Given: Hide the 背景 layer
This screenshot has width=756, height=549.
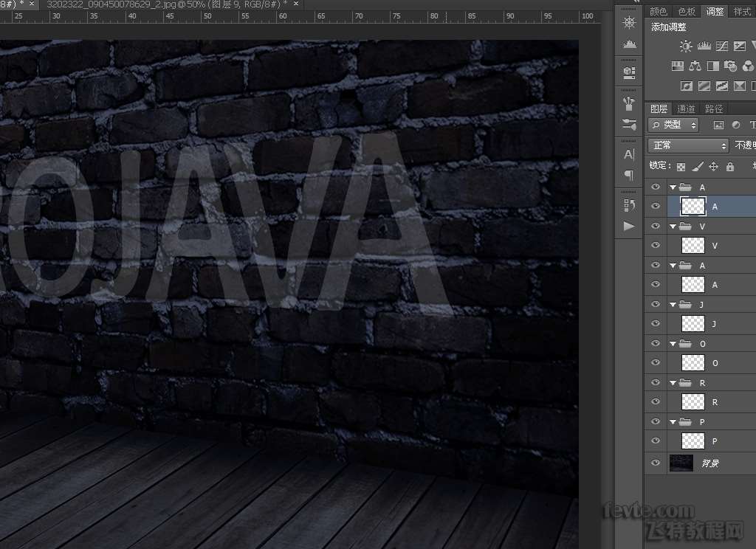Looking at the screenshot, I should coord(655,463).
